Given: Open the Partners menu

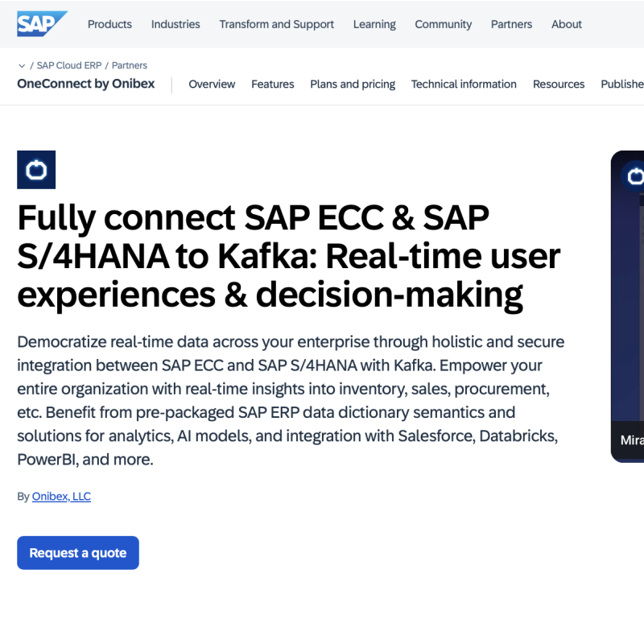Looking at the screenshot, I should click(511, 24).
